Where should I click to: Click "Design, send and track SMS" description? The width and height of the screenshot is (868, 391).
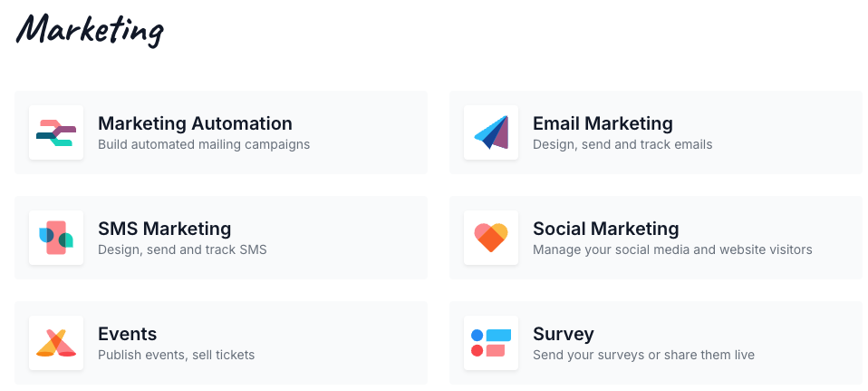pyautogui.click(x=182, y=250)
